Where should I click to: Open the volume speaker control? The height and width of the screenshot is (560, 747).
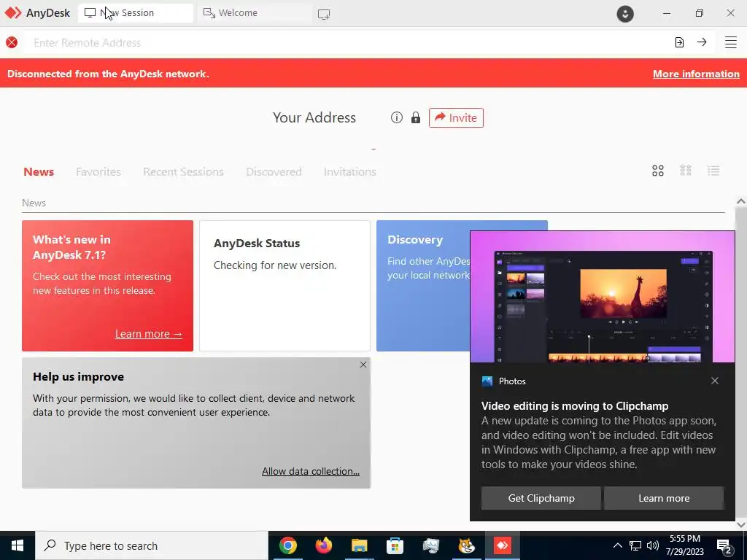653,545
